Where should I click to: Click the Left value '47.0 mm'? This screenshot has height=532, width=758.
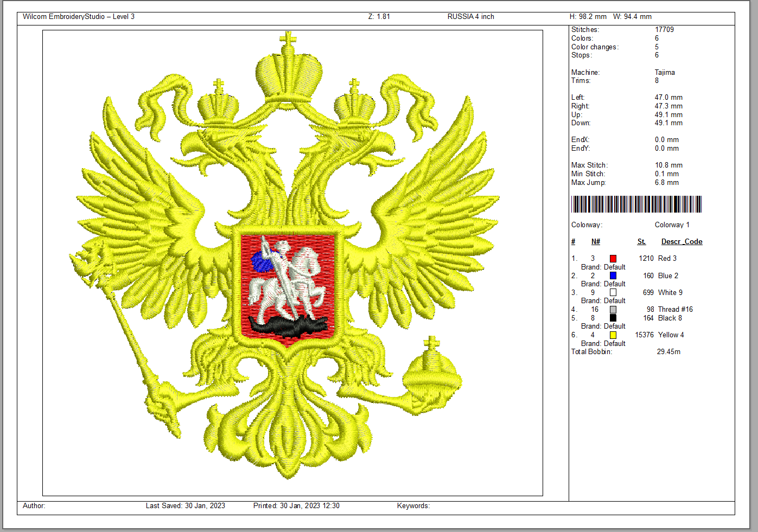(x=668, y=98)
